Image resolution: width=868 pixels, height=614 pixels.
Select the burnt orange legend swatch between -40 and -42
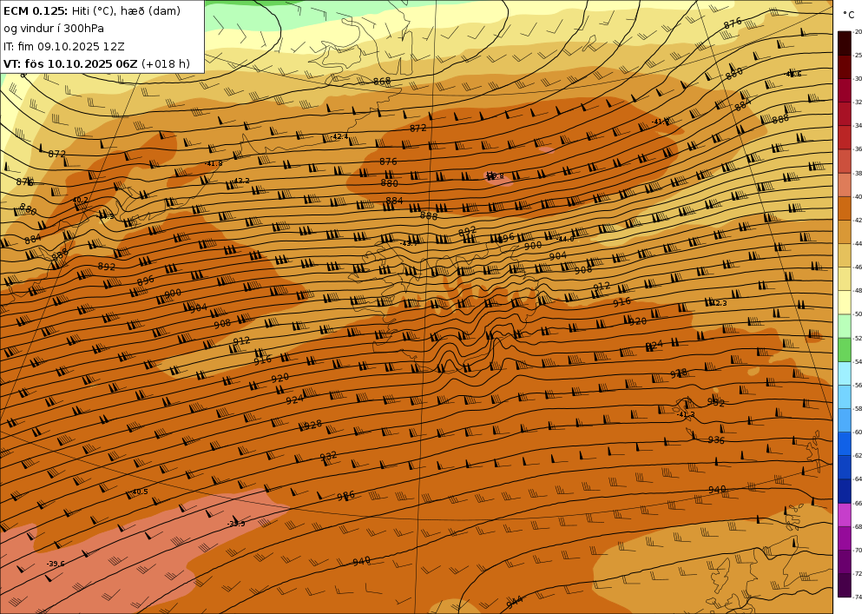(x=845, y=208)
